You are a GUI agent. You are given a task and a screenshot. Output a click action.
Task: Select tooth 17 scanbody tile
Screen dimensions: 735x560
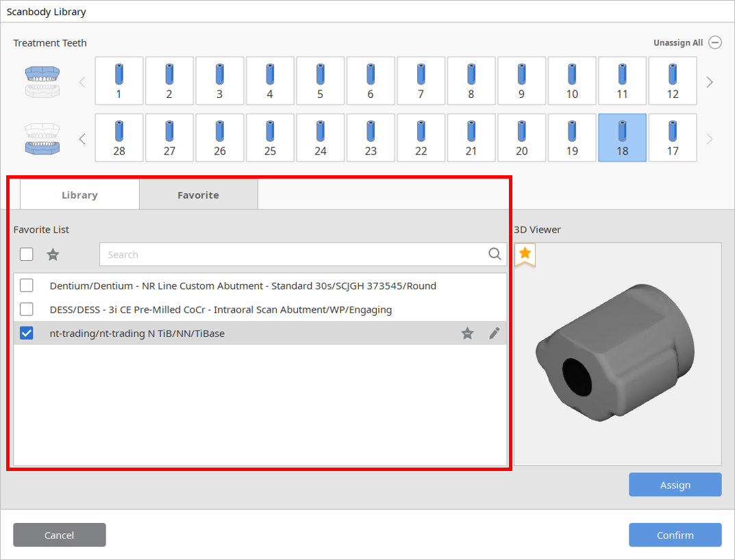[x=673, y=138]
